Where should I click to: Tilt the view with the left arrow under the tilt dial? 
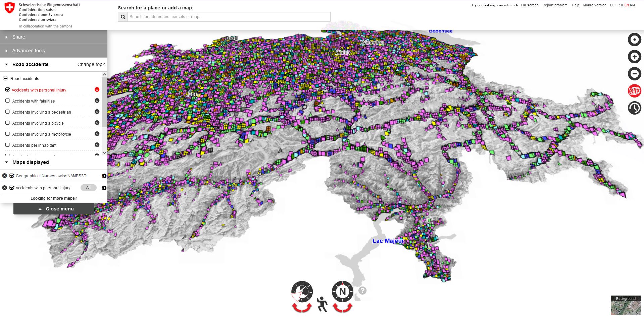(x=296, y=307)
